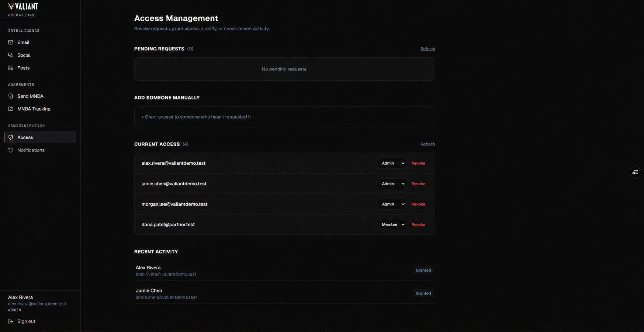Click Jamie Chen name in Recent Activity
This screenshot has height=332, width=644.
[x=149, y=291]
